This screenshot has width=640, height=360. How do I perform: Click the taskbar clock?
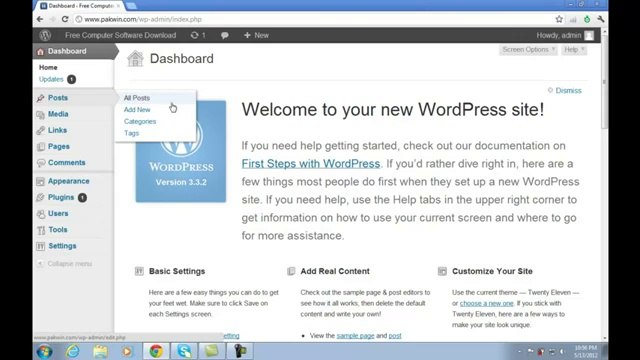pos(586,351)
